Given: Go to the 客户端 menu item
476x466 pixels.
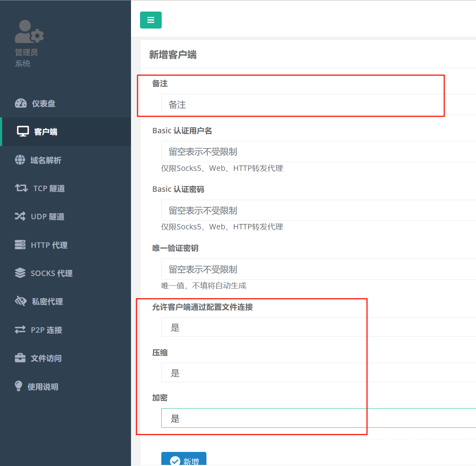Looking at the screenshot, I should coord(45,132).
